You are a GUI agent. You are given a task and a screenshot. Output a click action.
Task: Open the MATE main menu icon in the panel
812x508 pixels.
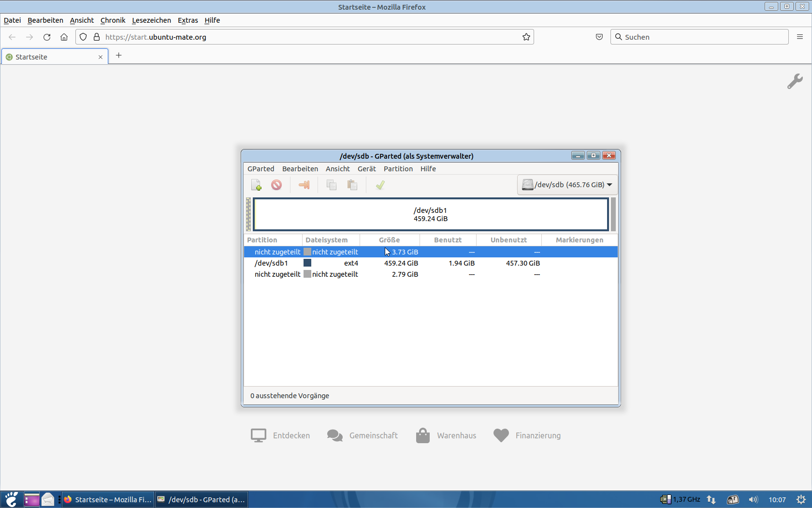point(11,500)
